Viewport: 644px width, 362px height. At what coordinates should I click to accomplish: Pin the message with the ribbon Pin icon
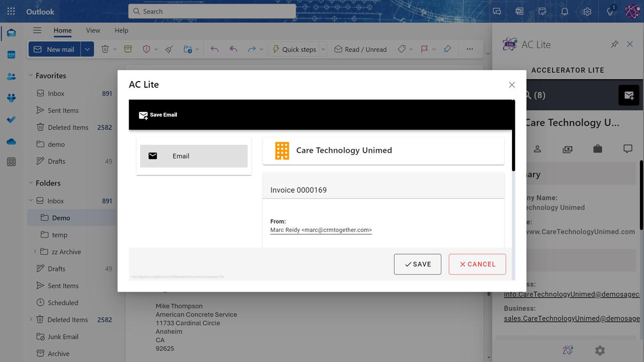[447, 49]
